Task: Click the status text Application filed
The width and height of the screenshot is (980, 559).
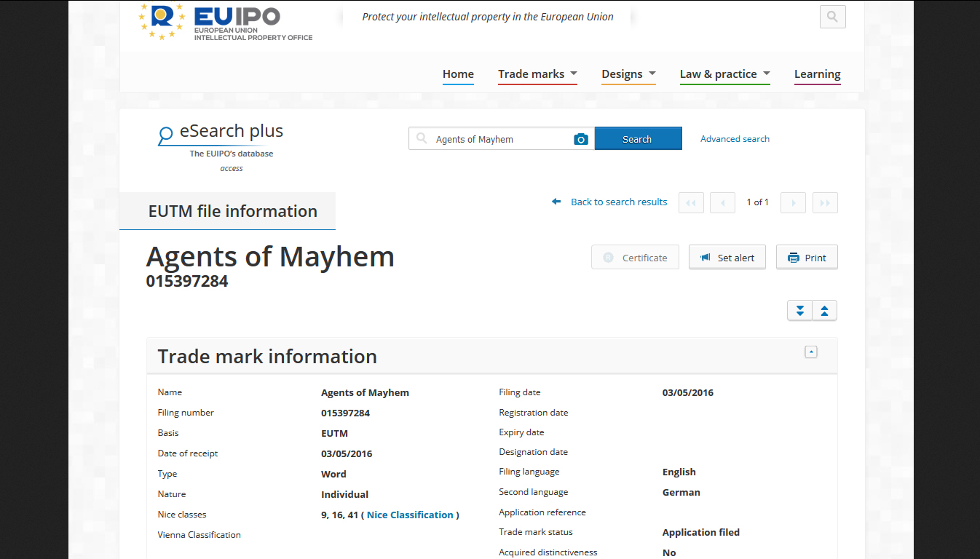Action: (x=700, y=532)
